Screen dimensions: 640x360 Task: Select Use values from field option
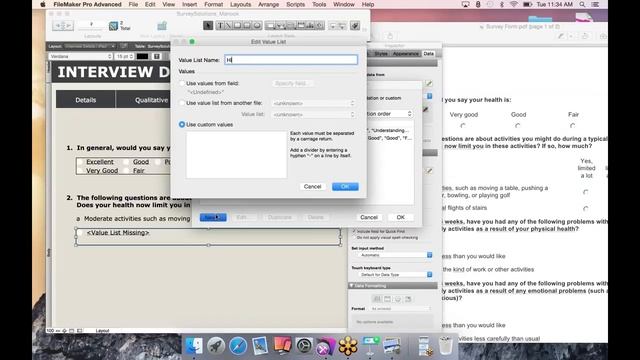click(x=182, y=83)
